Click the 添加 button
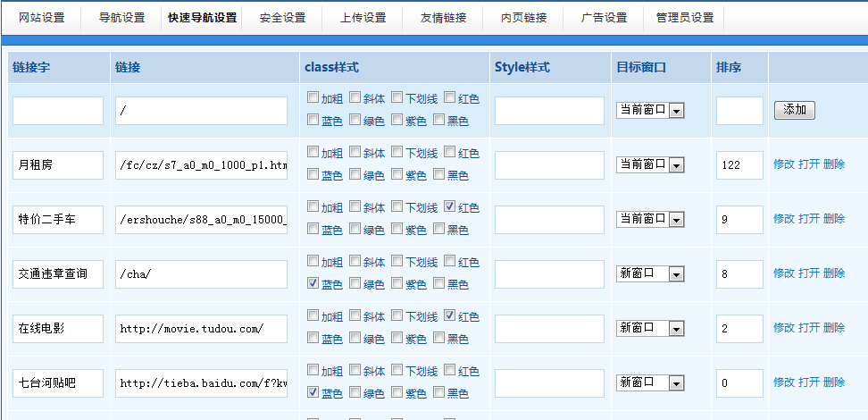This screenshot has height=420, width=868. (x=794, y=110)
